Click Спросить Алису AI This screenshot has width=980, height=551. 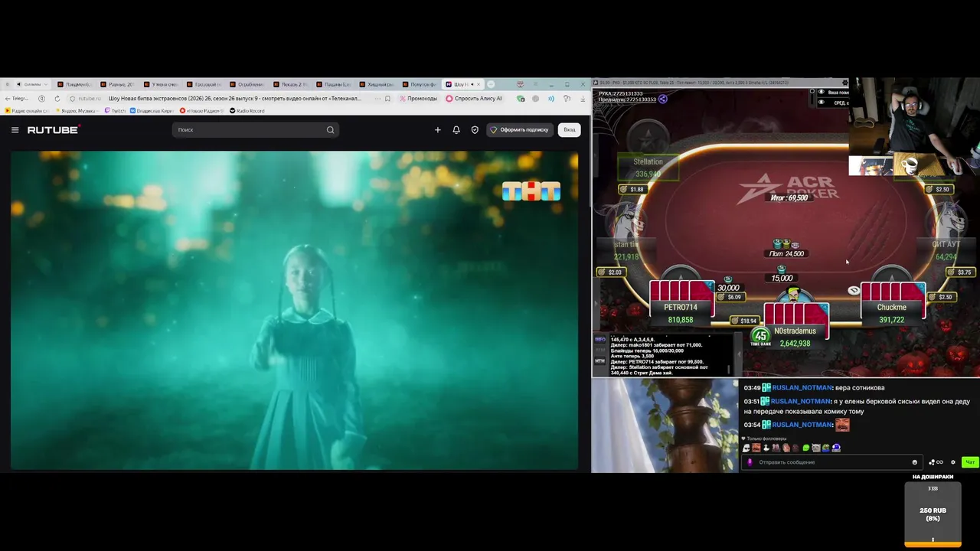(x=474, y=99)
